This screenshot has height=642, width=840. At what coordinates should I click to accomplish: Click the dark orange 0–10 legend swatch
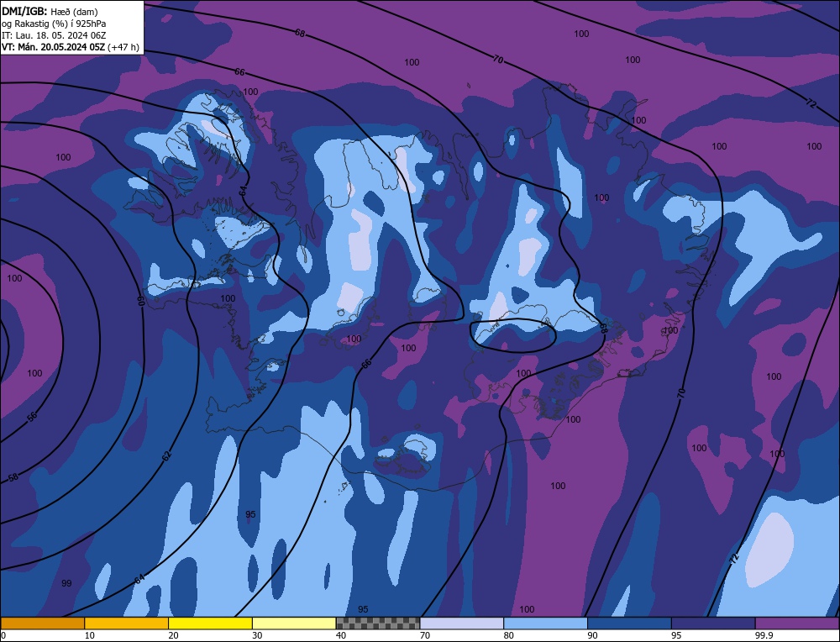click(x=42, y=623)
